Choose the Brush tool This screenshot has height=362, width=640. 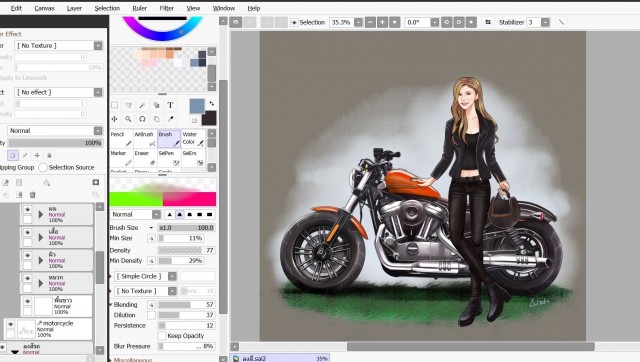(x=169, y=139)
